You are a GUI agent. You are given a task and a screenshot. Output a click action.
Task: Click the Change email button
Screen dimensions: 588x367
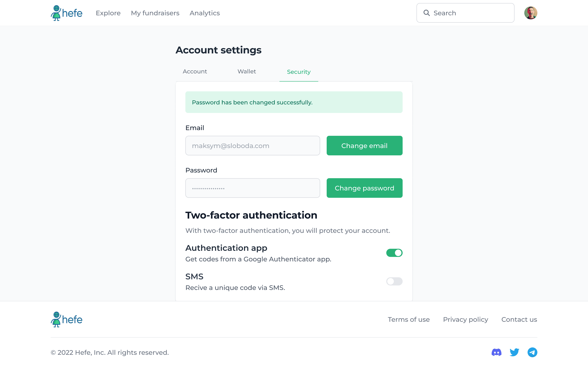364,146
